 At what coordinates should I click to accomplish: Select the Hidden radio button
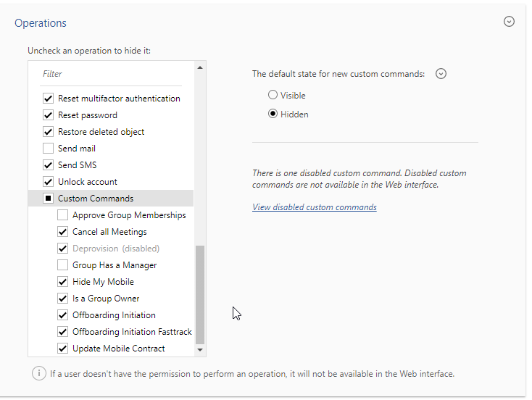[273, 114]
